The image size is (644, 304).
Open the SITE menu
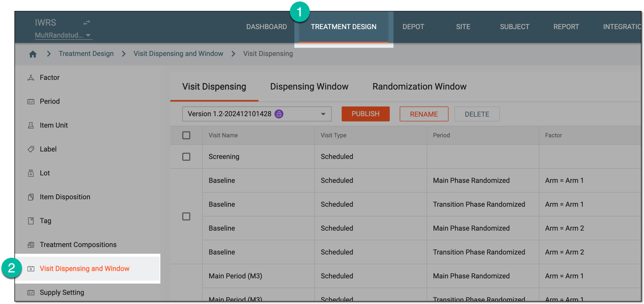(463, 27)
